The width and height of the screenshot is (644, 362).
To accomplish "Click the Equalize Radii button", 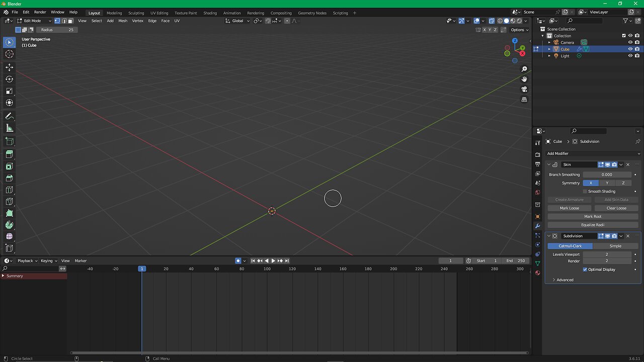I will 593,225.
